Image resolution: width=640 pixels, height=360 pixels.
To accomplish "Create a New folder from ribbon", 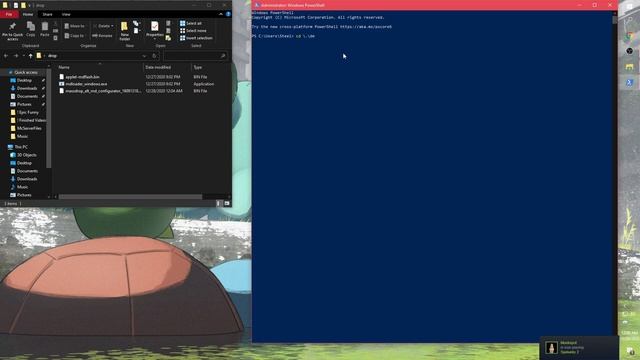I will 124,31.
